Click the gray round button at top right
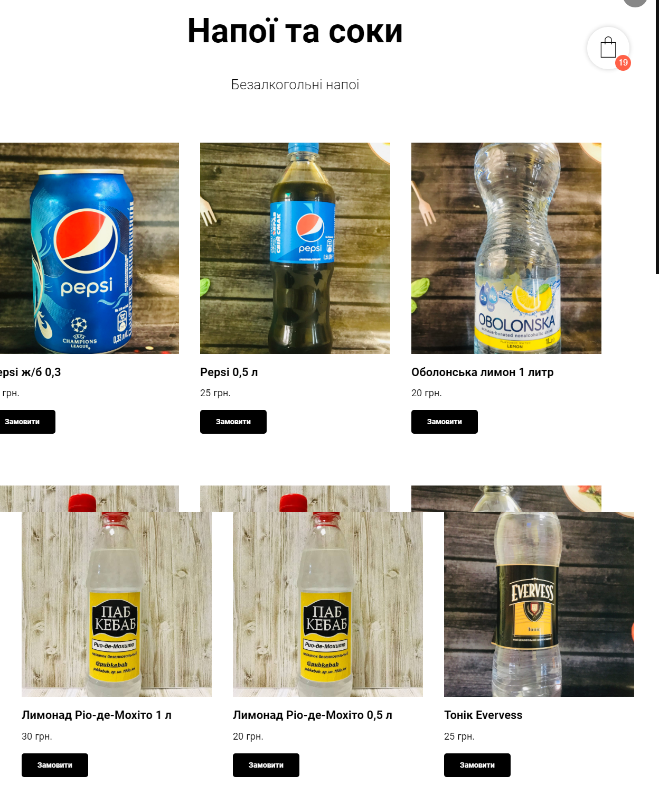 (635, 2)
